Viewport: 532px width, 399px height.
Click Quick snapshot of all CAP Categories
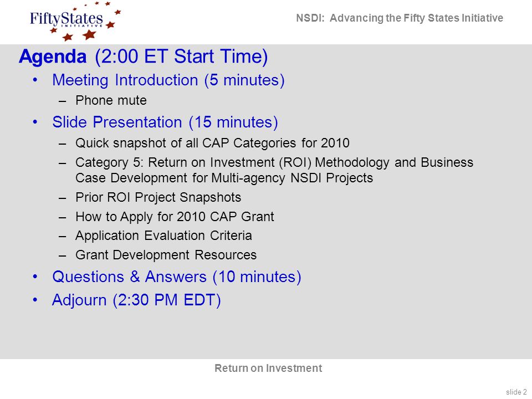tap(212, 143)
